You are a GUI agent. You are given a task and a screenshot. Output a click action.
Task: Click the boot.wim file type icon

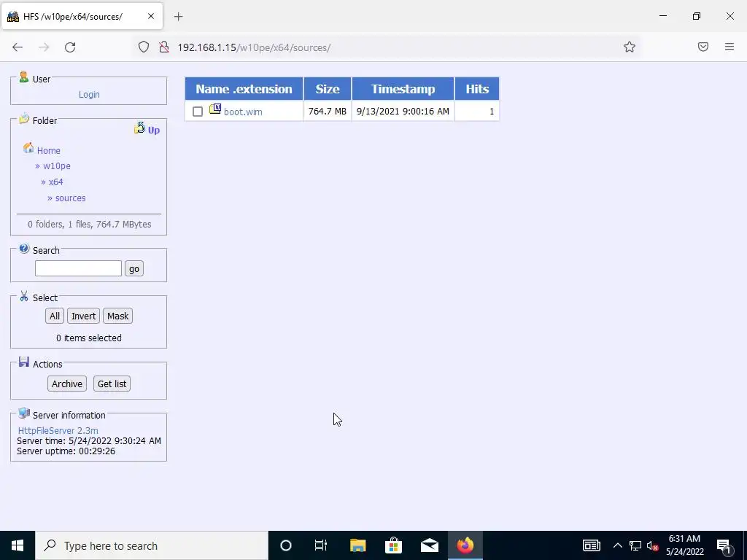pos(215,109)
